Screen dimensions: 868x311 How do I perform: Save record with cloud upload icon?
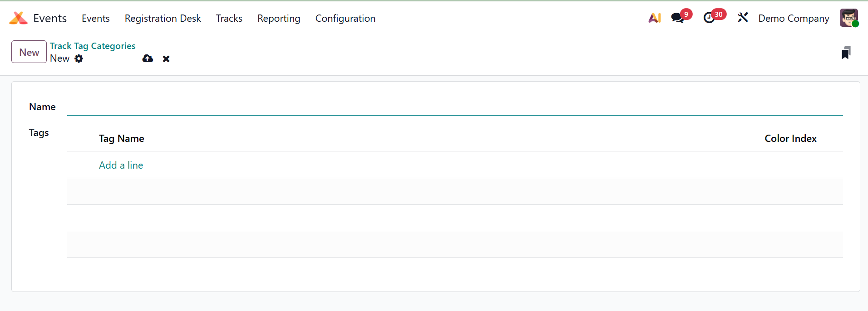148,58
